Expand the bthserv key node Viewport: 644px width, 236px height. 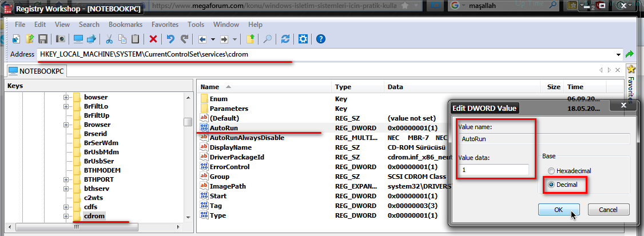pos(66,189)
